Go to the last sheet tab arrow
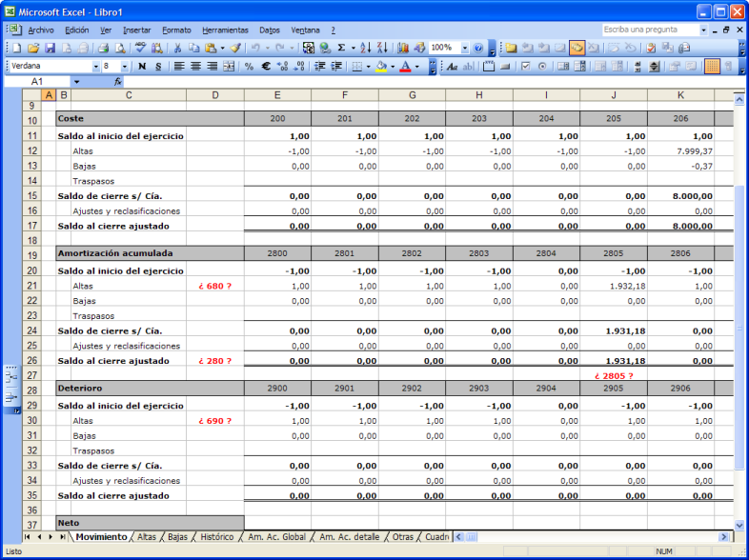The height and width of the screenshot is (560, 749). [63, 537]
